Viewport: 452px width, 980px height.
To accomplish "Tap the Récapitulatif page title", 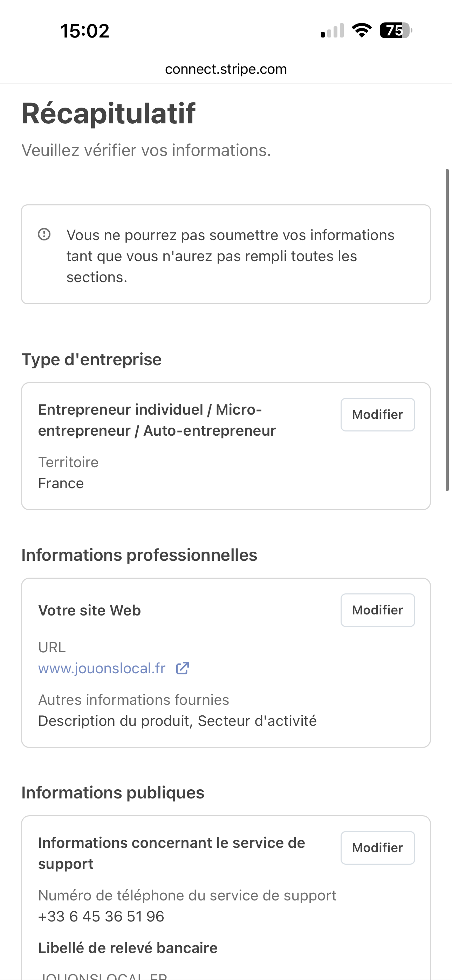I will 108,113.
